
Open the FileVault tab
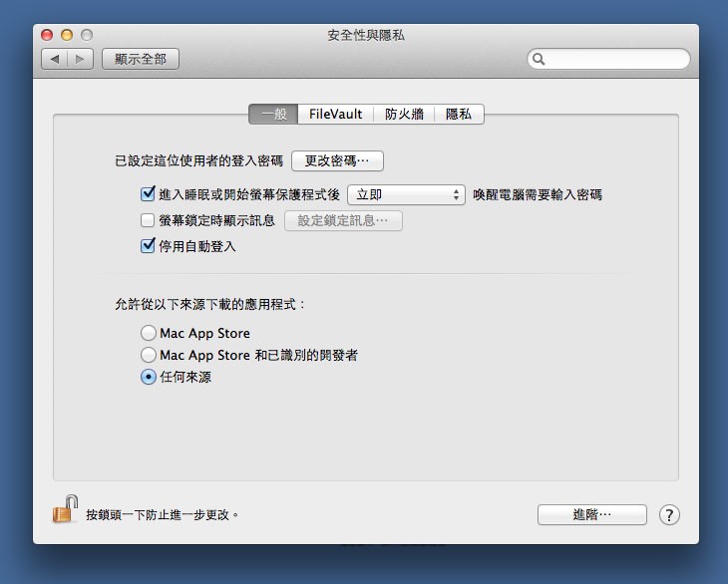point(335,115)
